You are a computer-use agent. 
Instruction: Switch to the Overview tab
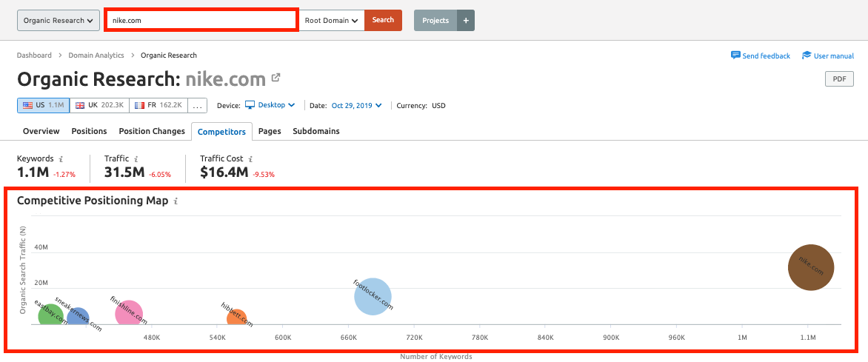point(41,131)
